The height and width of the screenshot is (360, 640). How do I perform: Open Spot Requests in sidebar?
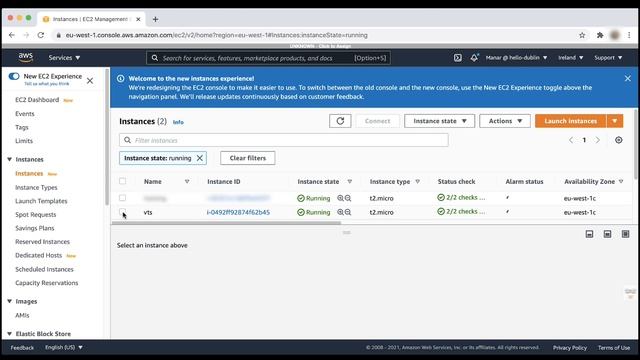[36, 214]
